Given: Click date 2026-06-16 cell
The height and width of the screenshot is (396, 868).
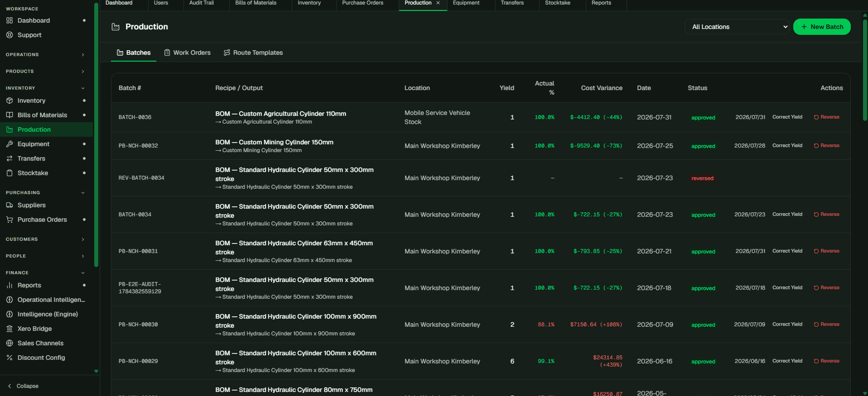Looking at the screenshot, I should pos(655,361).
